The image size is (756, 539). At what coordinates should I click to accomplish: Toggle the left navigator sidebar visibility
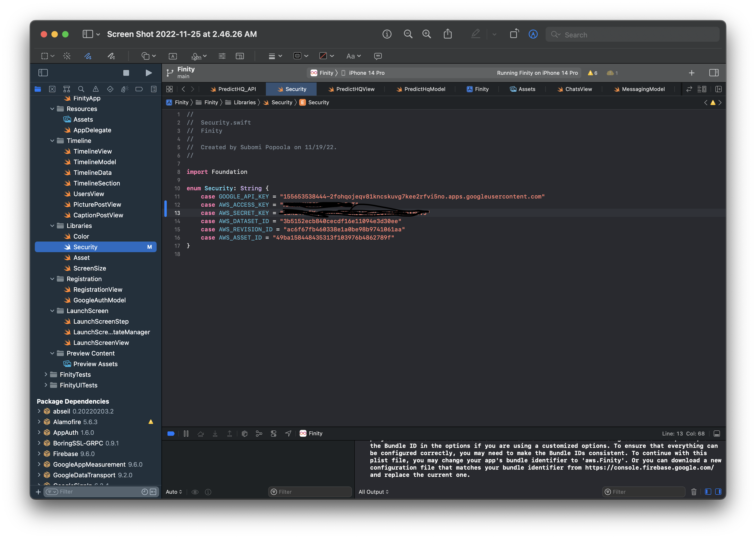pos(43,72)
